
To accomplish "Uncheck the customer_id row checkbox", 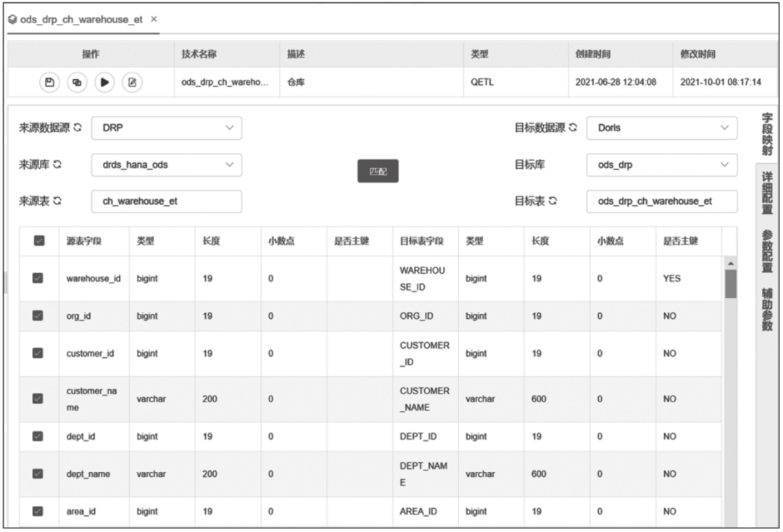I will (38, 353).
